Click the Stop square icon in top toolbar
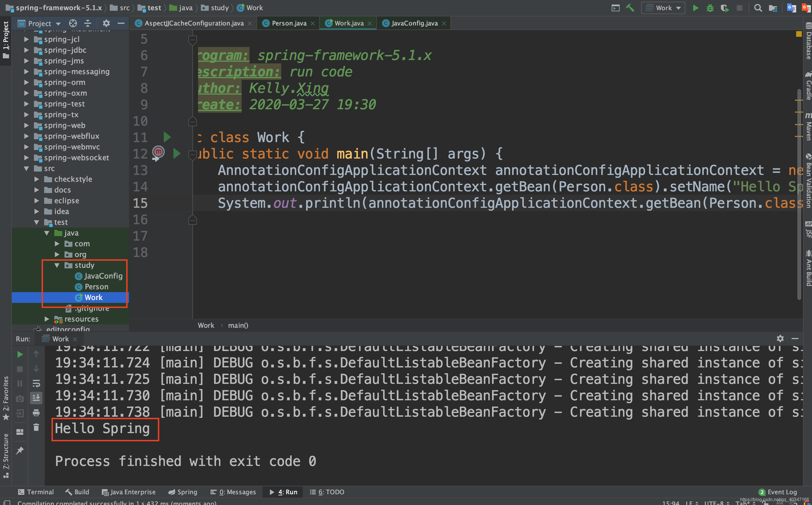Viewport: 812px width, 505px height. [x=739, y=8]
